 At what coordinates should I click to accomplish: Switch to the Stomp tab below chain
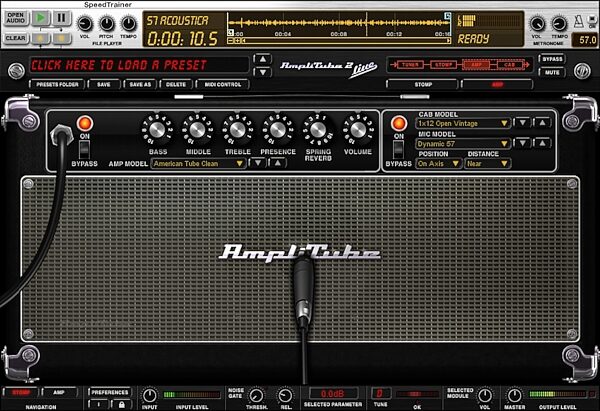pyautogui.click(x=422, y=84)
